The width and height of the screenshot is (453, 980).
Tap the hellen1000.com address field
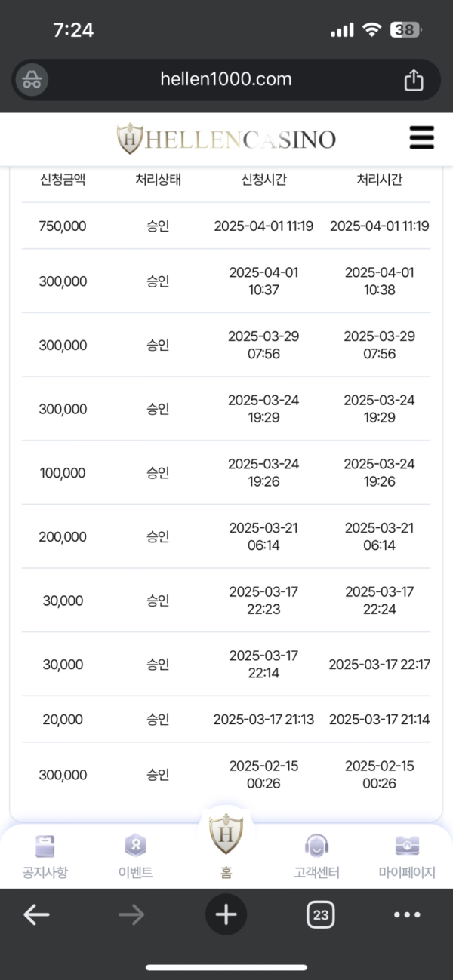[x=226, y=79]
